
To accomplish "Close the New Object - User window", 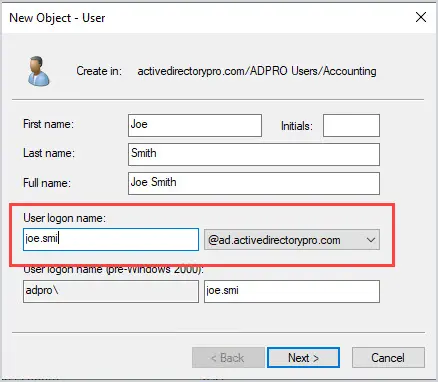I will [421, 17].
